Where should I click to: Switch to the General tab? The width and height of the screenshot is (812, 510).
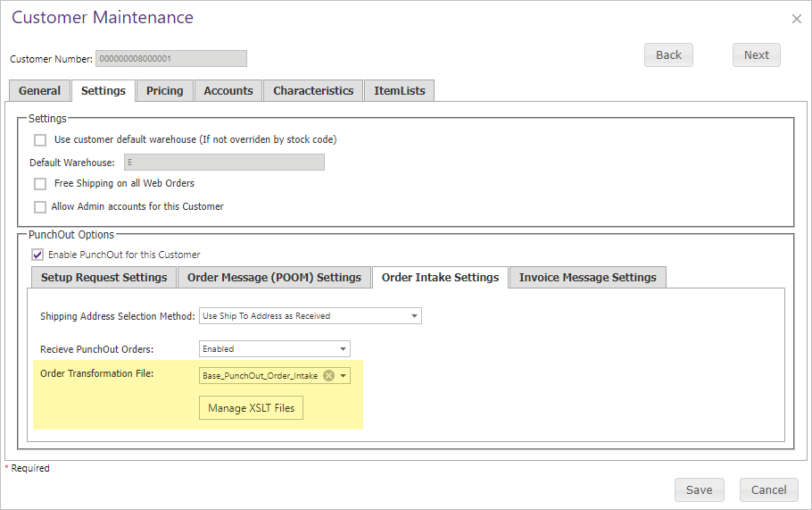tap(40, 91)
